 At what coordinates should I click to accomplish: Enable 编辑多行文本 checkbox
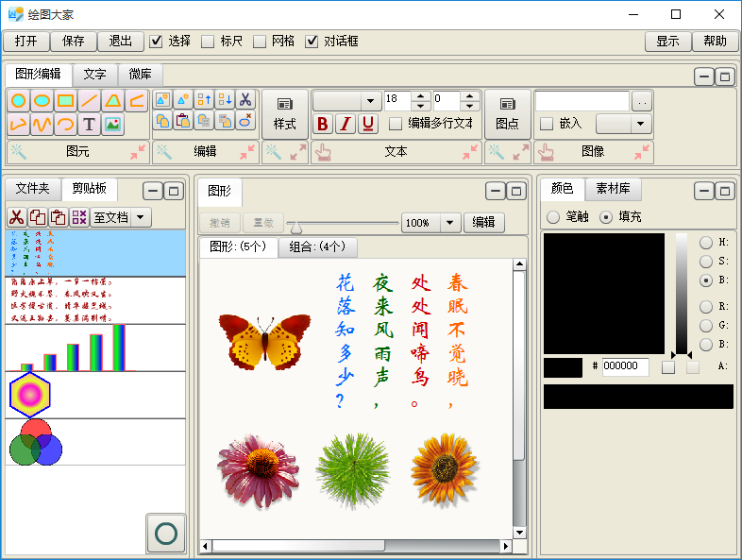[x=396, y=124]
